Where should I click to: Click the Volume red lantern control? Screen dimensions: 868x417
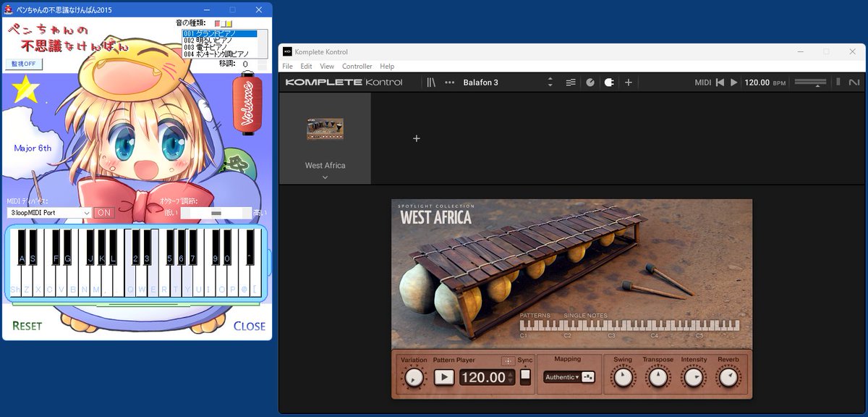tap(247, 104)
